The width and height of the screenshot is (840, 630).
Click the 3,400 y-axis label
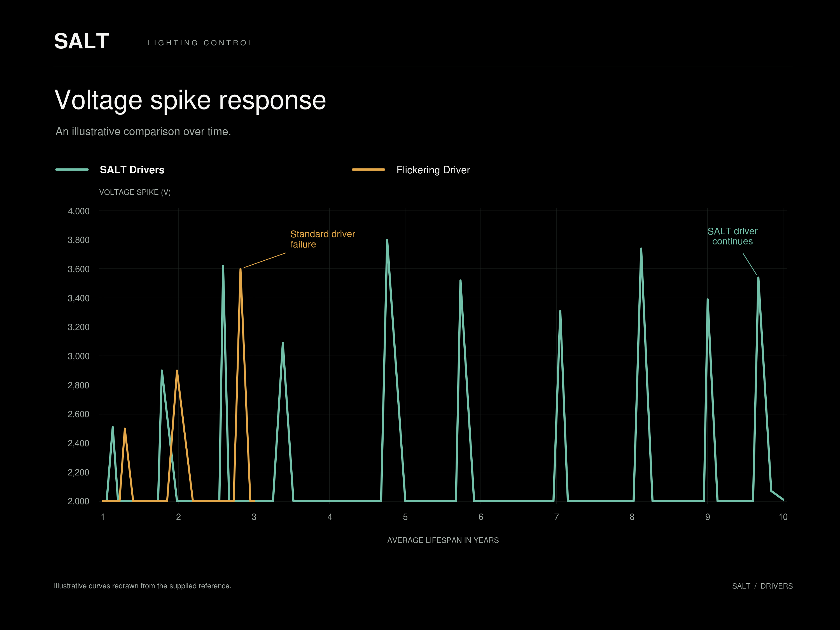(79, 298)
